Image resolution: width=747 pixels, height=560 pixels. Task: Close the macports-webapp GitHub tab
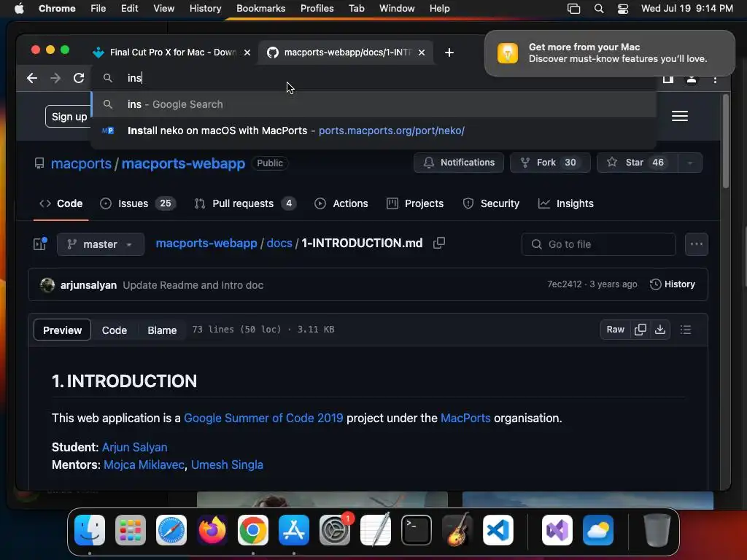pos(422,52)
